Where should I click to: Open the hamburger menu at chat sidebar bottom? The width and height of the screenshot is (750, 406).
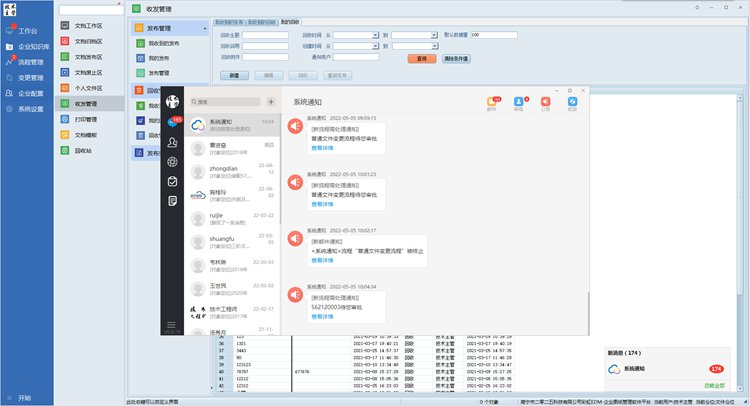pos(172,322)
